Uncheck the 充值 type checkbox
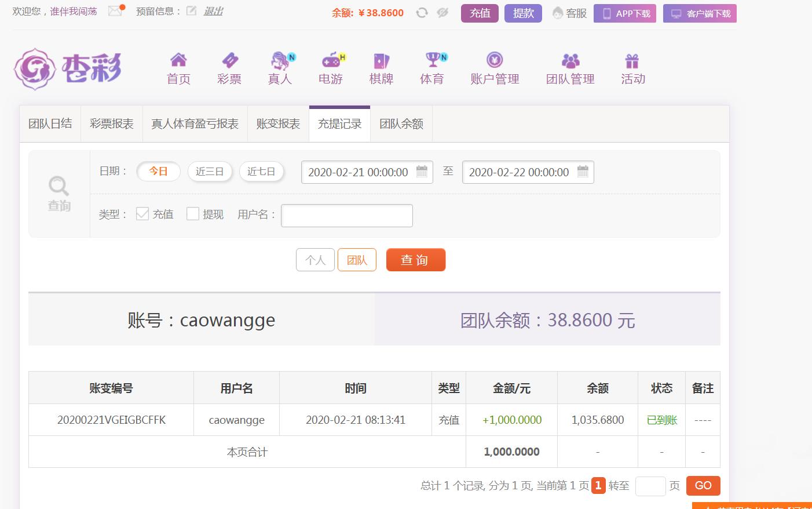This screenshot has width=812, height=509. tap(142, 214)
